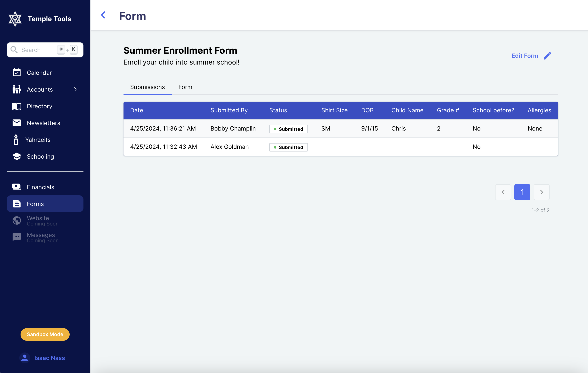
Task: Click next page arrow button
Action: point(542,192)
